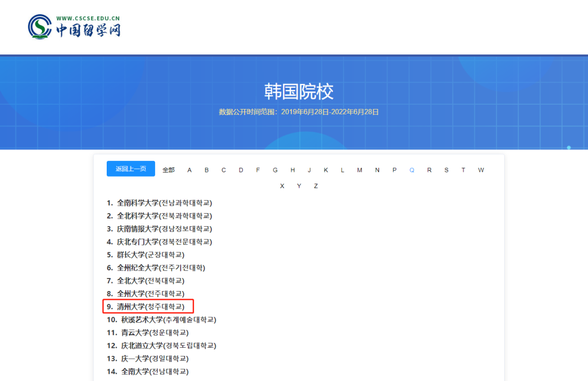Viewport: 588px width, 381px height.
Task: Filter schools by letter C
Action: click(224, 170)
